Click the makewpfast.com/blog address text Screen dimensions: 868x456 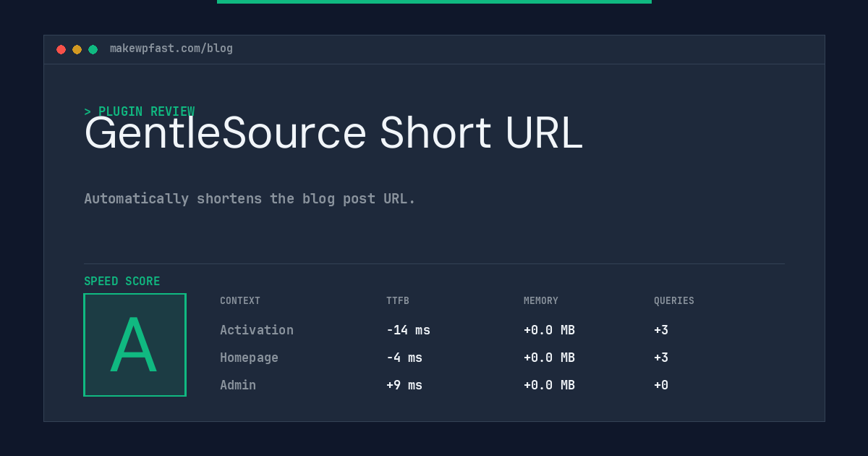tap(171, 48)
